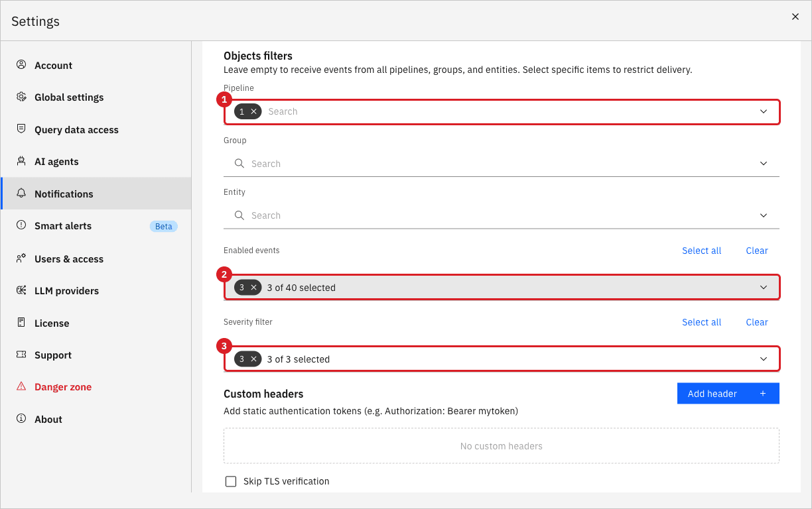Expand the Pipeline dropdown chevron
Image resolution: width=812 pixels, height=509 pixels.
coord(764,111)
